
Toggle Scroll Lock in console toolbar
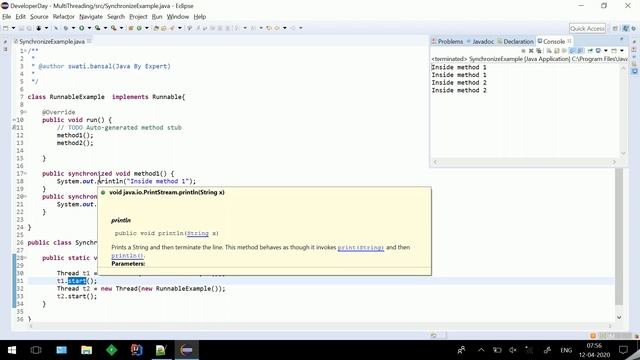[x=556, y=51]
